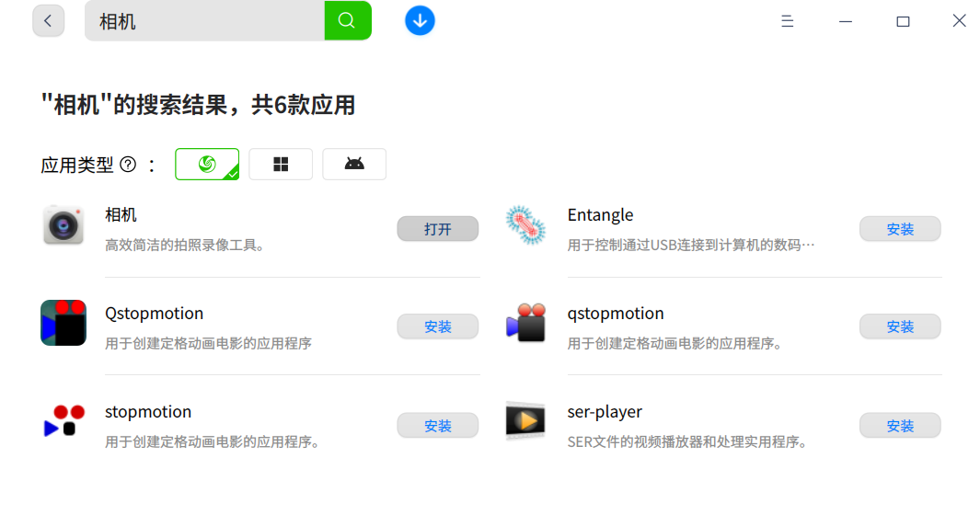Focus the search field containing 相机

click(204, 21)
